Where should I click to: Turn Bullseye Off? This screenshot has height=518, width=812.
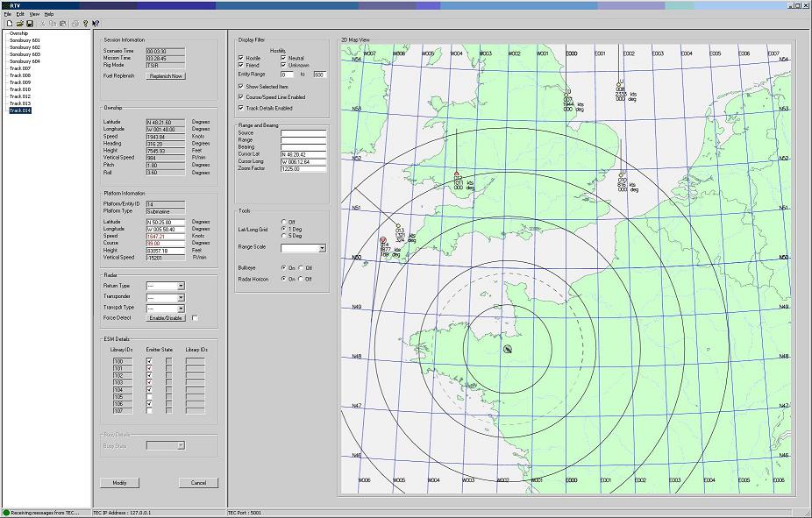pyautogui.click(x=301, y=268)
